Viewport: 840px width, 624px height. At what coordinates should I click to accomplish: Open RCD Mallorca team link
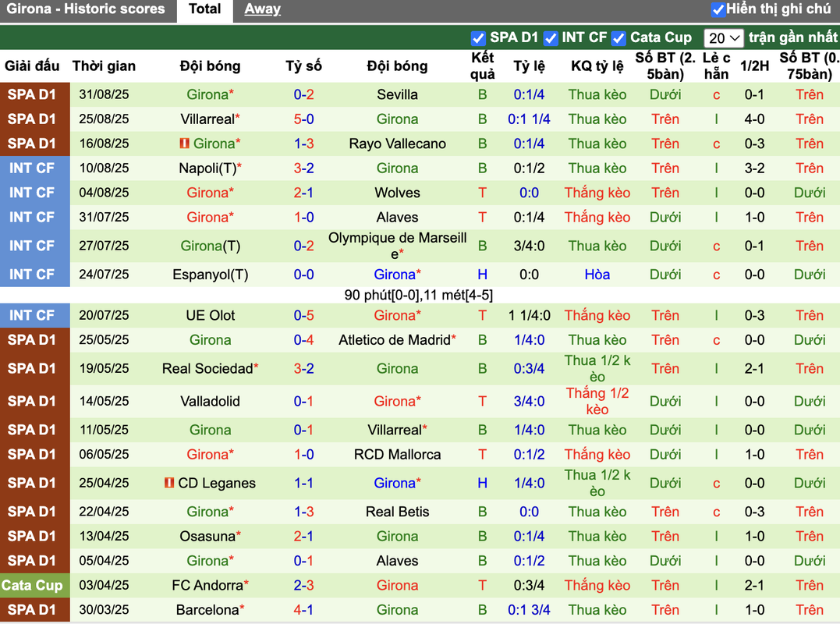click(397, 454)
